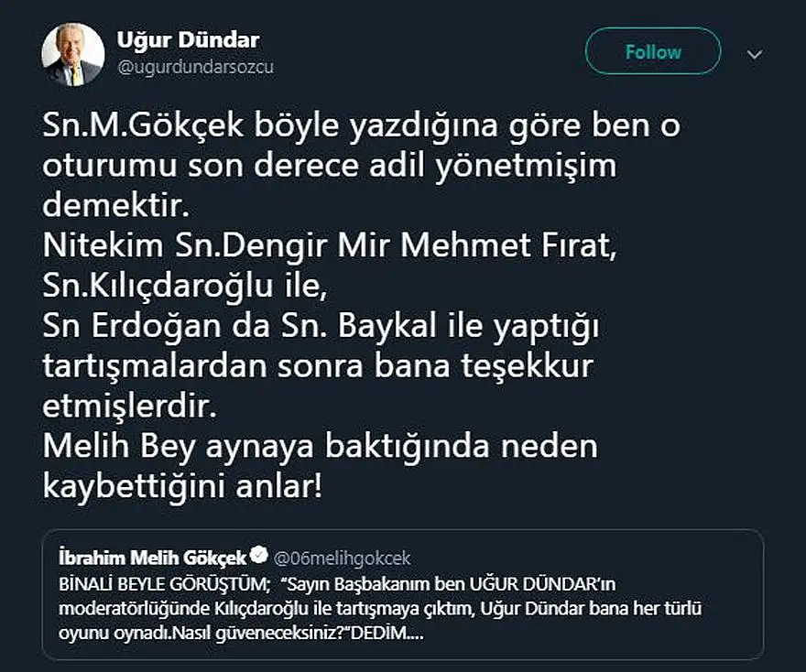806x672 pixels.
Task: Click the verified badge beside İbrahim Melih Gökçek
Action: point(259,555)
